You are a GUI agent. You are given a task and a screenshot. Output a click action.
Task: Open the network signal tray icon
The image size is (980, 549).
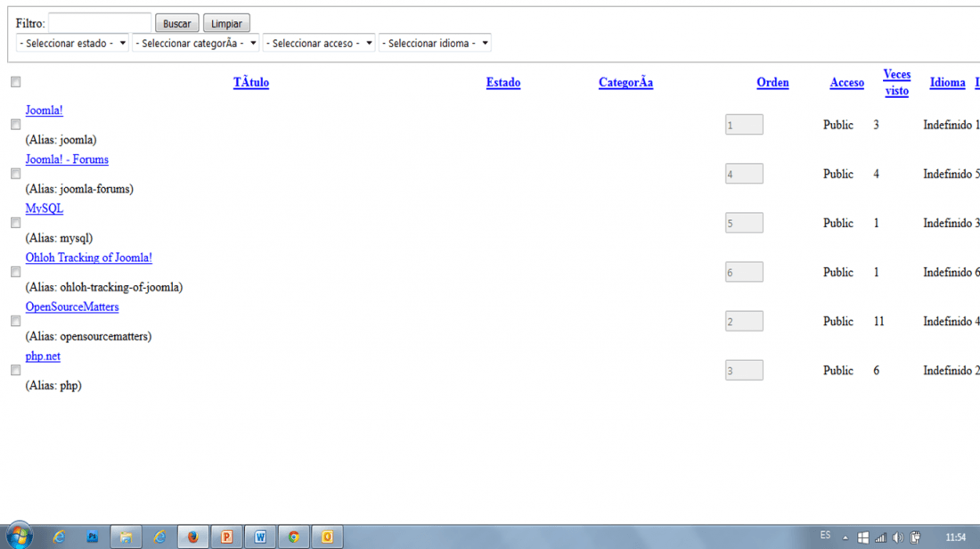tap(880, 537)
